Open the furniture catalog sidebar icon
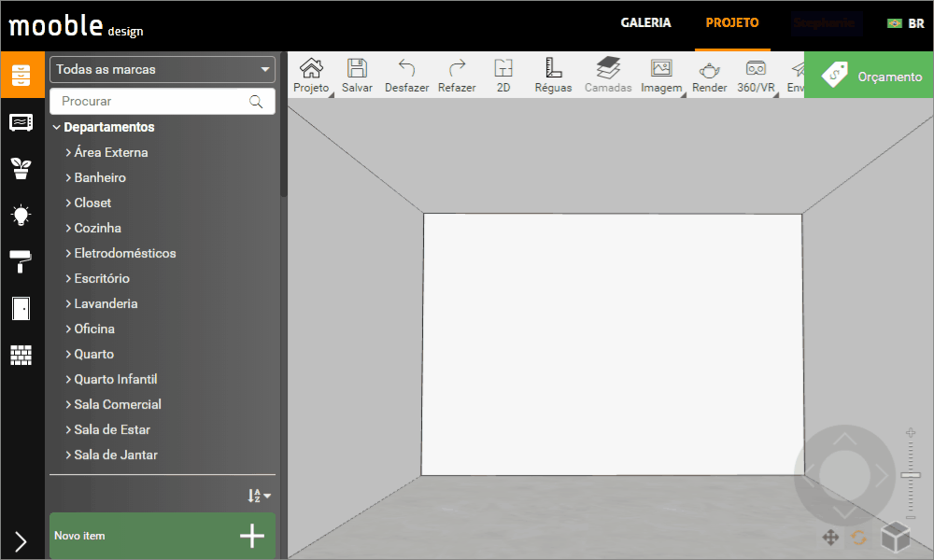This screenshot has width=934, height=560. pos(22,75)
